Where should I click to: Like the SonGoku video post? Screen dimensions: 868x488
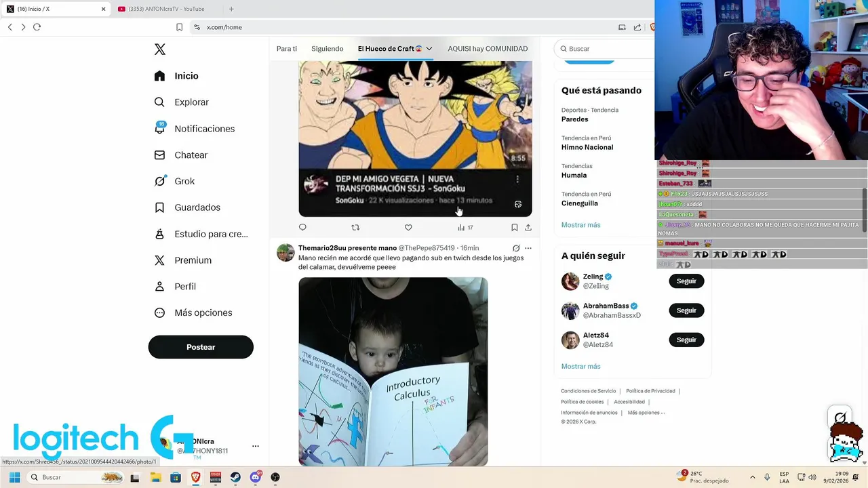tap(408, 228)
